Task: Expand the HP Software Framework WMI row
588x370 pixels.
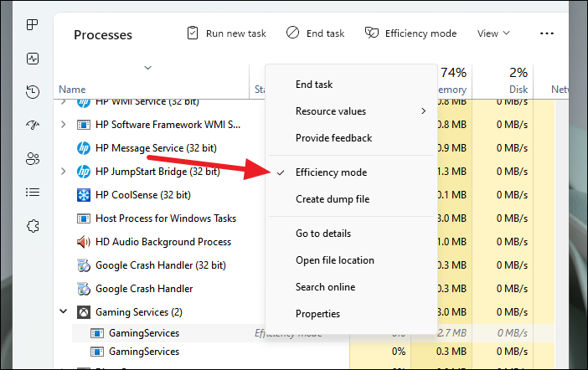Action: pyautogui.click(x=64, y=125)
